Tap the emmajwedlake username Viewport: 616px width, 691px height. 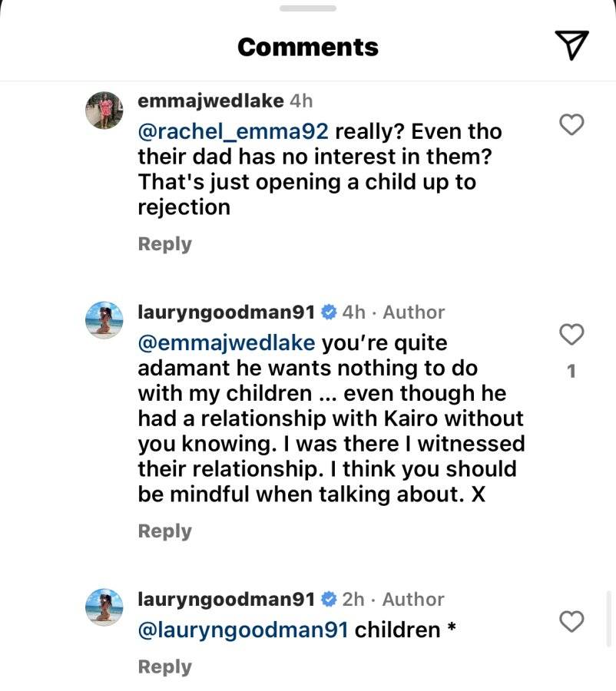coord(210,101)
